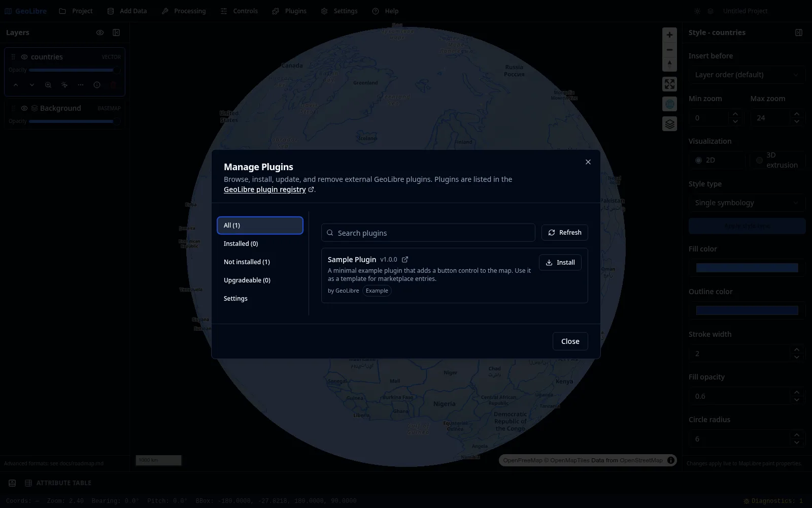812x508 pixels.
Task: Collapse the Layers panel
Action: click(x=116, y=33)
